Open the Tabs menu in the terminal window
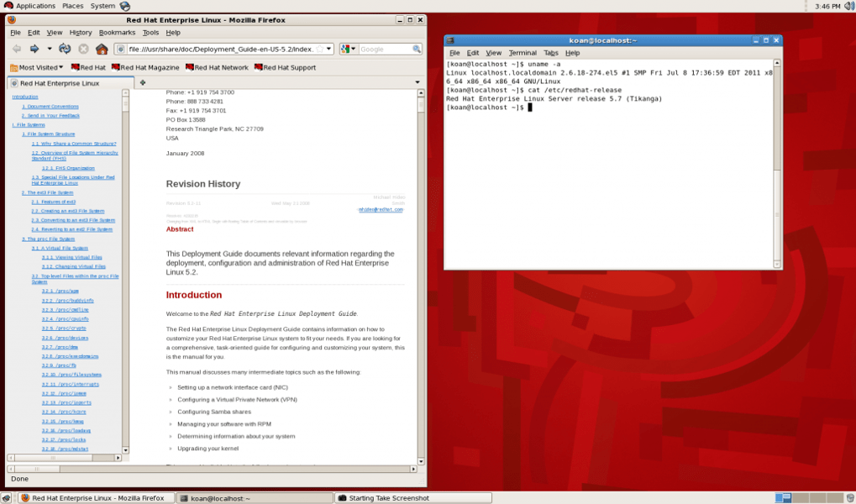The width and height of the screenshot is (856, 504). tap(551, 53)
